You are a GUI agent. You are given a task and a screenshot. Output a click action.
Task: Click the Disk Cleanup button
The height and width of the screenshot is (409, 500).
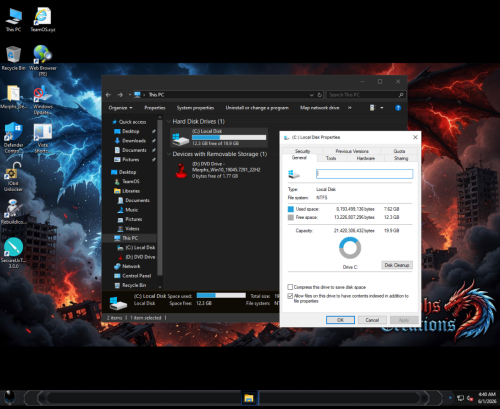coord(397,265)
